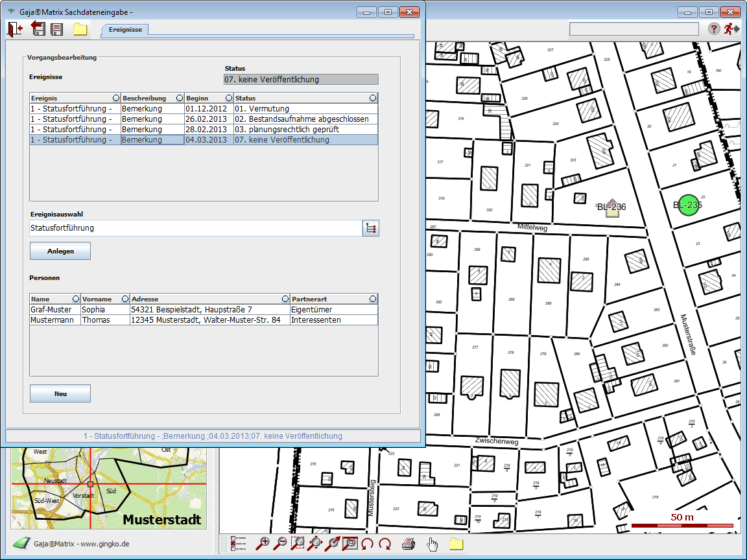Screen dimensions: 747x560
Task: Click the exit door icon in Sachdateneingabe
Action: point(14,29)
